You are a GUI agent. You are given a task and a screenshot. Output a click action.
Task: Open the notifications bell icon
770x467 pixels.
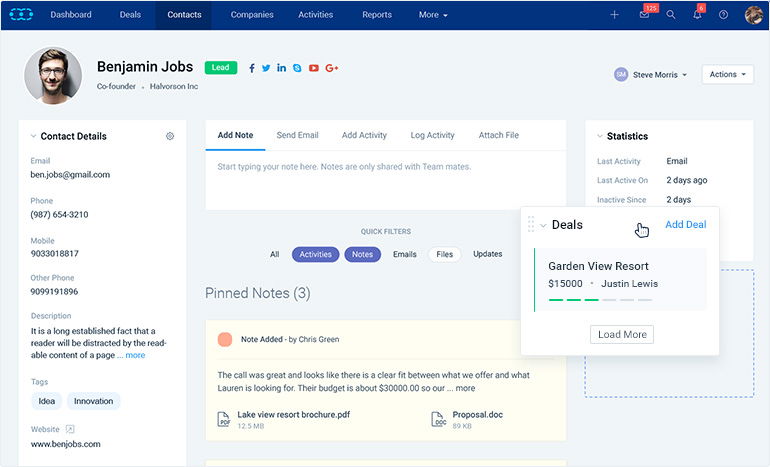click(697, 15)
